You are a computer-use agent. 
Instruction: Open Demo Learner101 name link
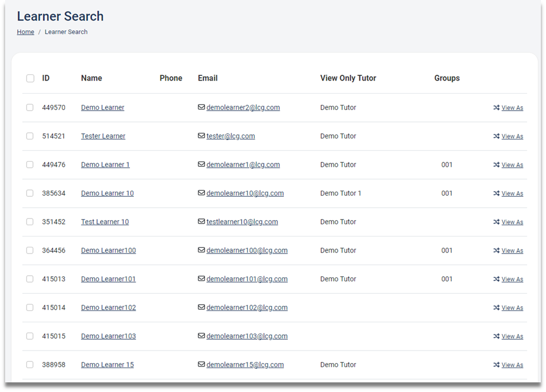[x=108, y=279]
